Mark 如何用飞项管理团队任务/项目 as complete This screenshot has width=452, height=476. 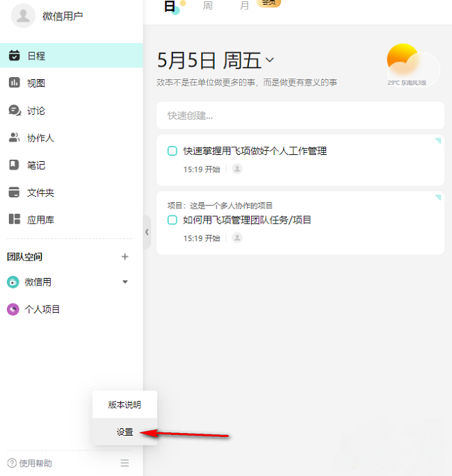tap(172, 220)
